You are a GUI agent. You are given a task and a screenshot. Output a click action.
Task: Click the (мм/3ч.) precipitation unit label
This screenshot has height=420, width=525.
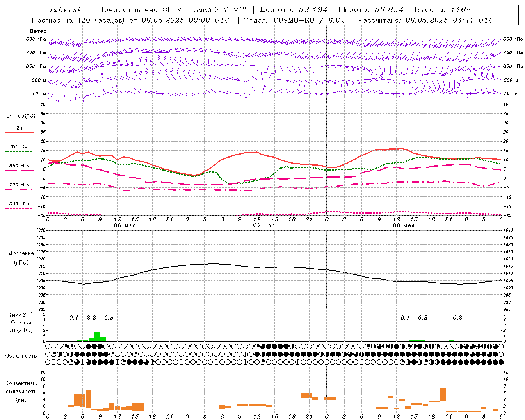(x=21, y=315)
